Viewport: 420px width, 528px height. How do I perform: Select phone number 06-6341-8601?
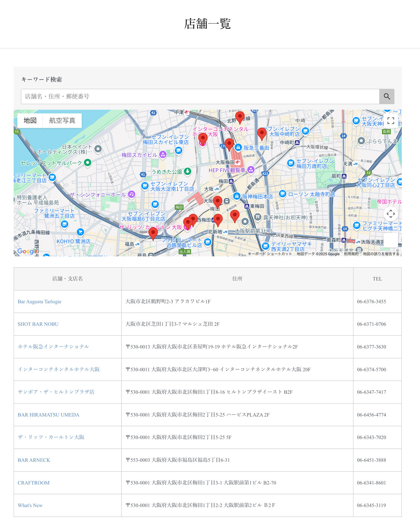click(372, 483)
